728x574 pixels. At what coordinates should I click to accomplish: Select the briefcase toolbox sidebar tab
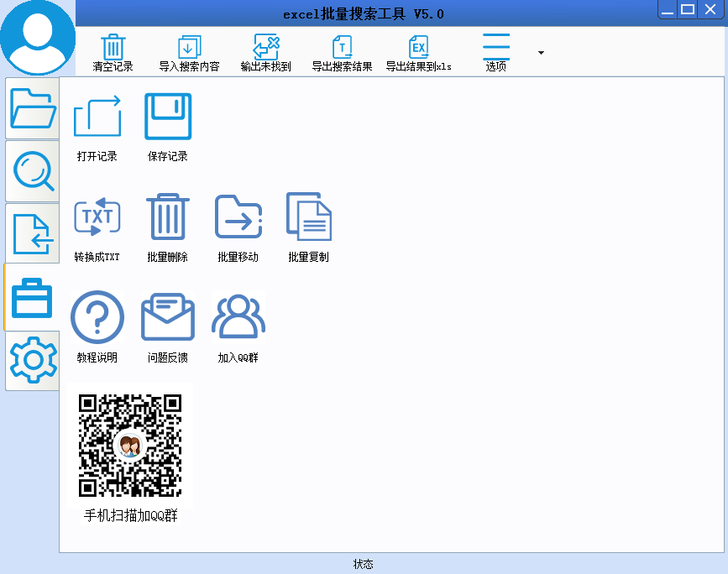coord(32,297)
